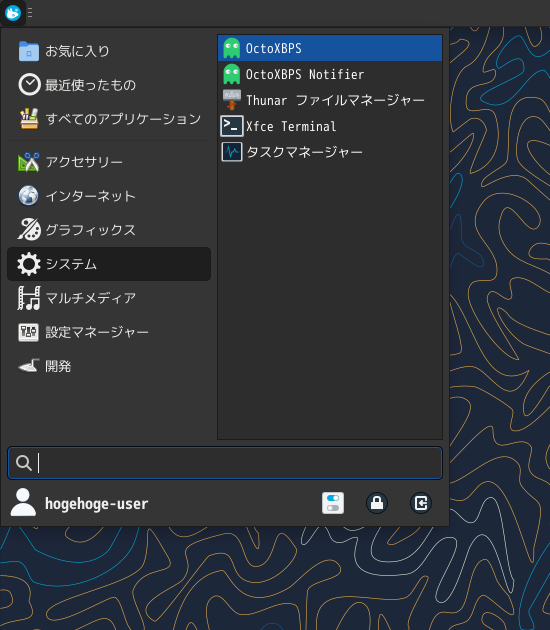Show すべてのアプリケーション all applications
Image resolution: width=550 pixels, height=630 pixels.
pyautogui.click(x=109, y=119)
